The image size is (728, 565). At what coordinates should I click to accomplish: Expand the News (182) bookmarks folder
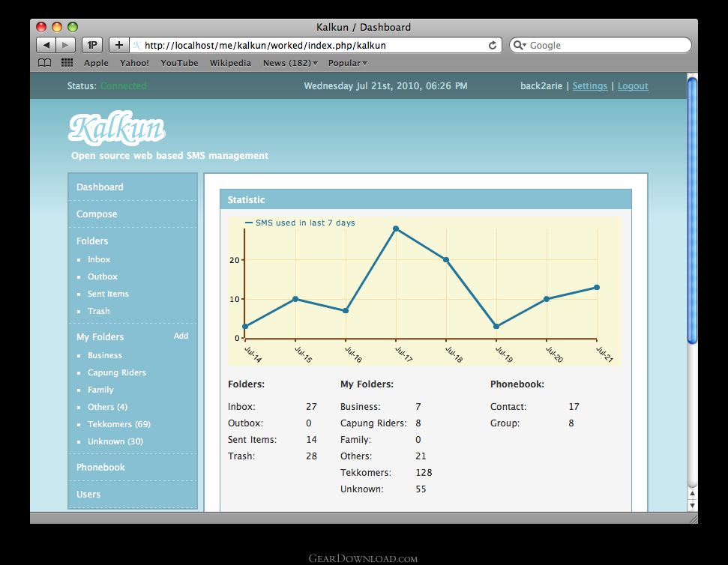pyautogui.click(x=290, y=63)
